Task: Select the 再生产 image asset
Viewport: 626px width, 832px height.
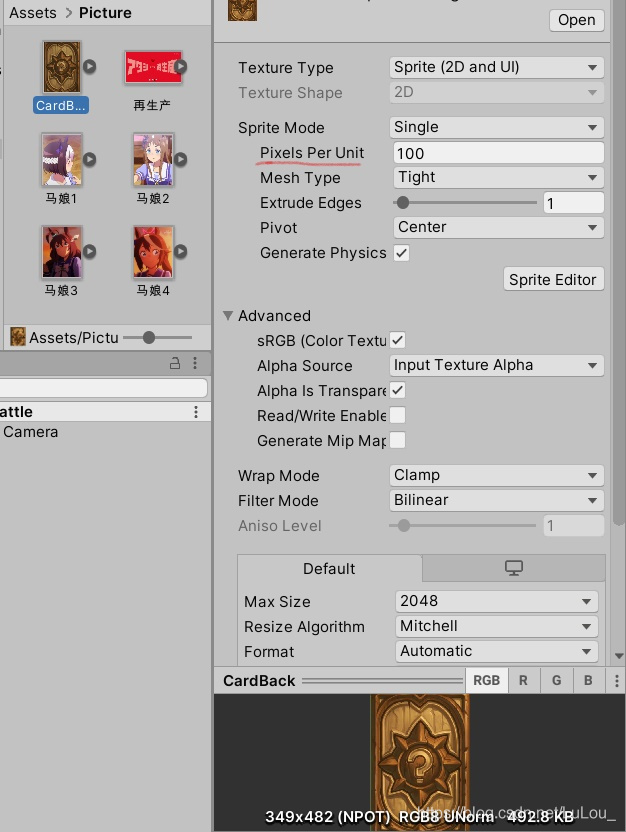Action: pos(153,67)
